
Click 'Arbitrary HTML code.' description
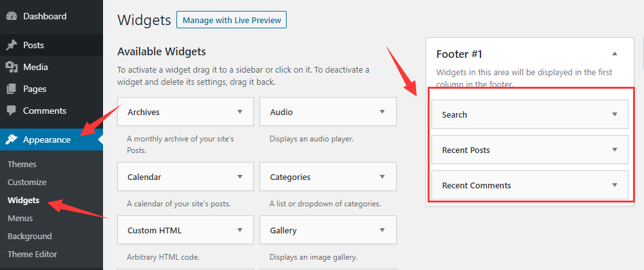point(163,257)
